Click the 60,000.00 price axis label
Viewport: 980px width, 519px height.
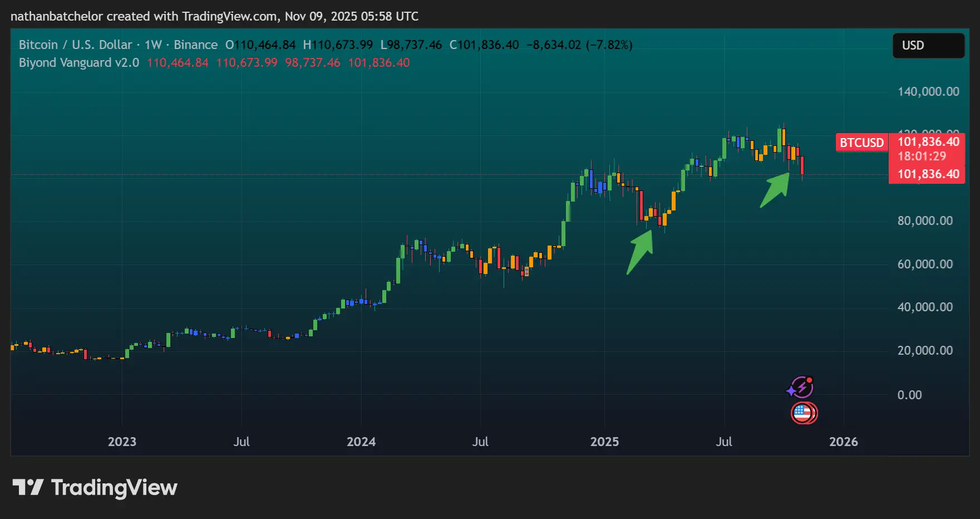pos(925,265)
